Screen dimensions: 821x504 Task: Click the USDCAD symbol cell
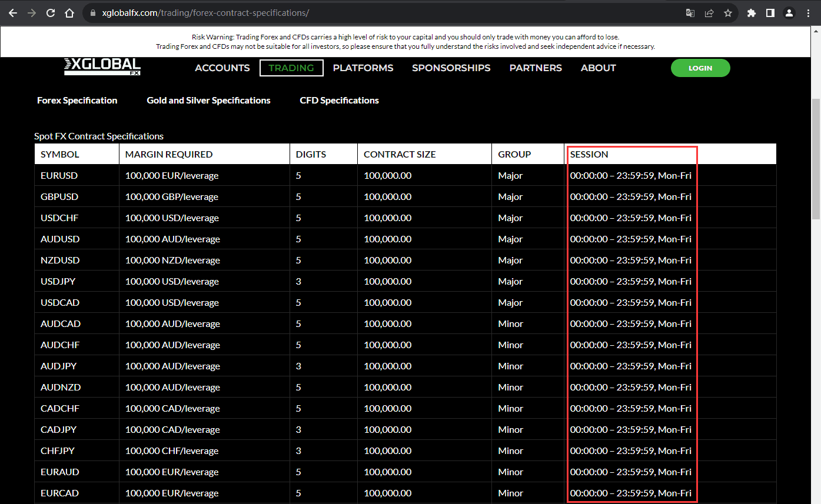77,302
